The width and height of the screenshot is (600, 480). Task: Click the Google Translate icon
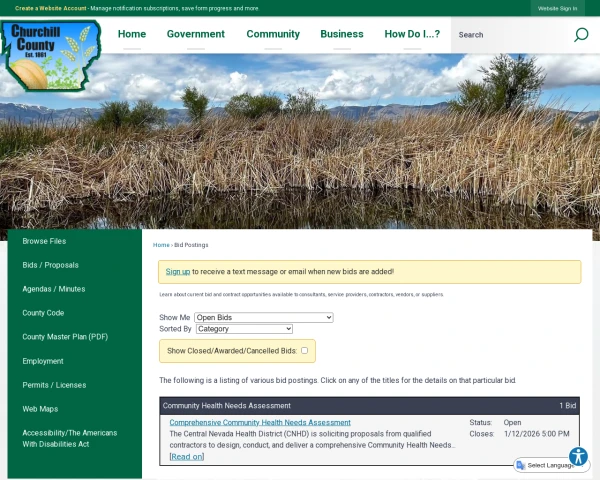520,465
